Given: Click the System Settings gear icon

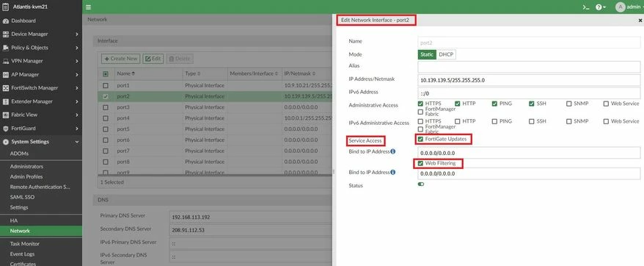Looking at the screenshot, I should pyautogui.click(x=6, y=142).
